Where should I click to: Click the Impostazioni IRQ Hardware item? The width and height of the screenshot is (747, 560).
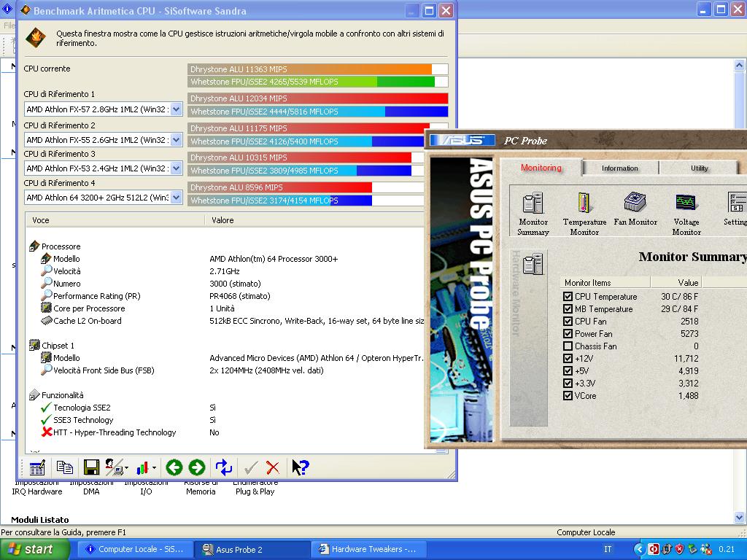pyautogui.click(x=37, y=487)
